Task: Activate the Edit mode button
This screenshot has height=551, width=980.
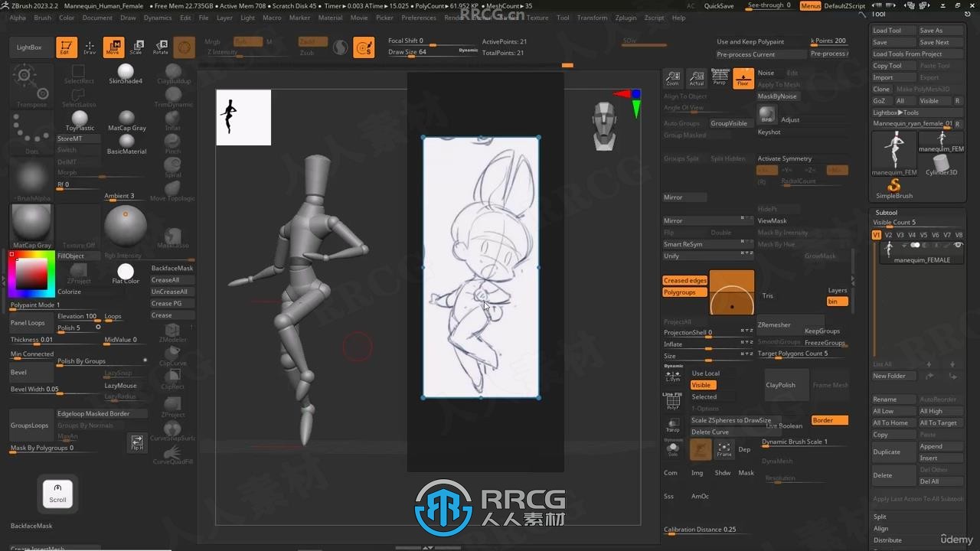Action: 67,47
